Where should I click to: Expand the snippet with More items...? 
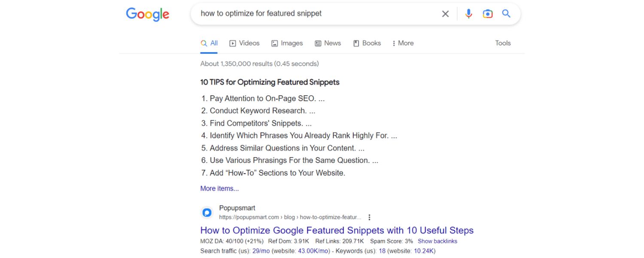coord(219,188)
